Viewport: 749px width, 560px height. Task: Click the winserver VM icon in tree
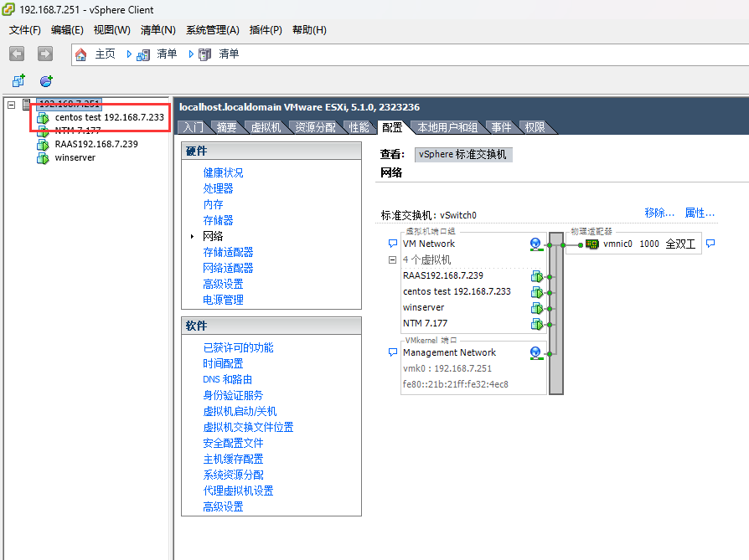click(x=43, y=158)
